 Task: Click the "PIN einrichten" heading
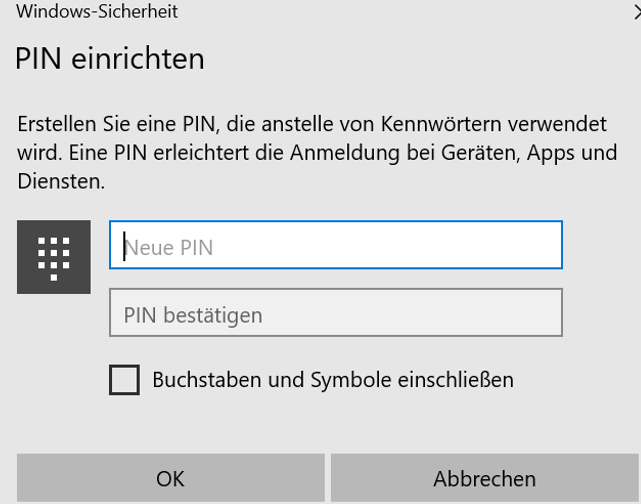click(110, 59)
